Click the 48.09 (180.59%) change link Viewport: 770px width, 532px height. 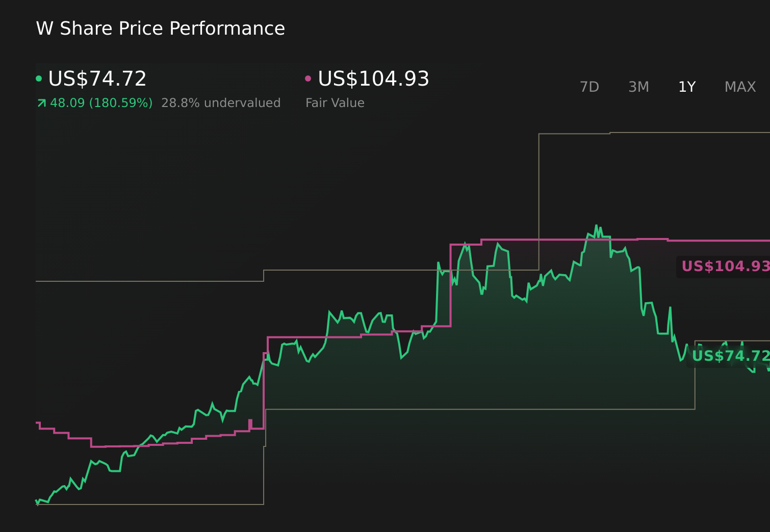tap(101, 102)
